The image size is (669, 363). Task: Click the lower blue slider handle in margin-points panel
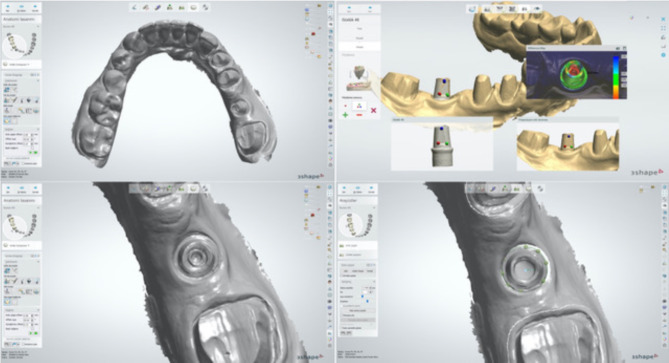pyautogui.click(x=367, y=301)
